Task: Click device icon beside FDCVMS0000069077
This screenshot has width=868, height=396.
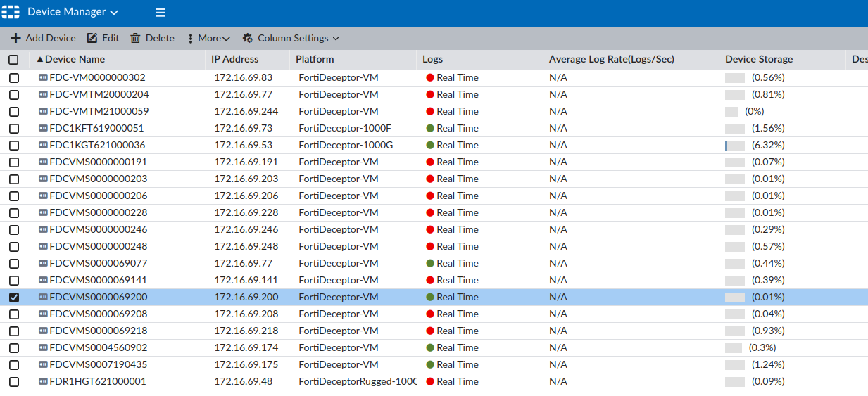Action: click(43, 263)
